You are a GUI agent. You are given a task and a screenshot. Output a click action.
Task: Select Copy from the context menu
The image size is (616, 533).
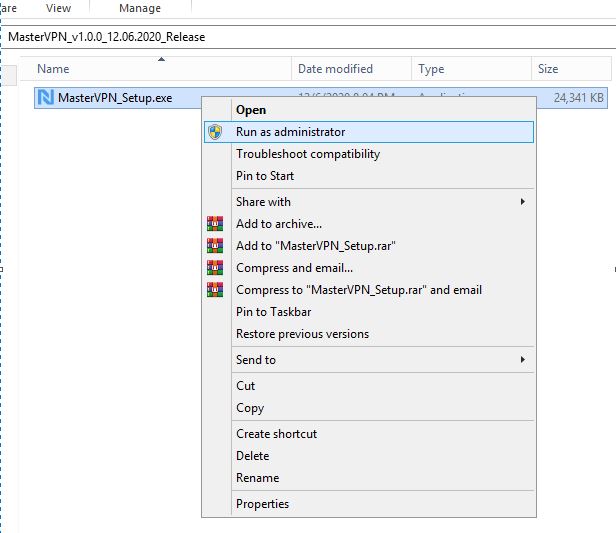point(369,407)
